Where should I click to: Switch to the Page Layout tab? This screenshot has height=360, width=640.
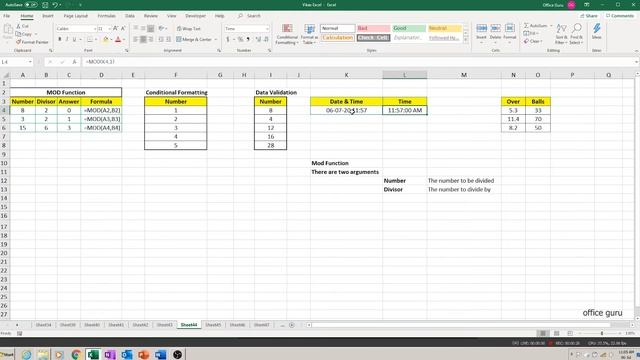[76, 16]
